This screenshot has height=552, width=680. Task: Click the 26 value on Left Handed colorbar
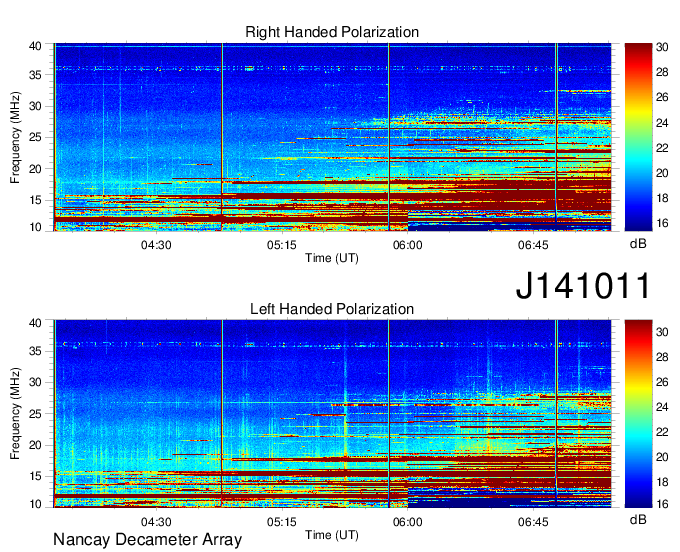pyautogui.click(x=662, y=382)
